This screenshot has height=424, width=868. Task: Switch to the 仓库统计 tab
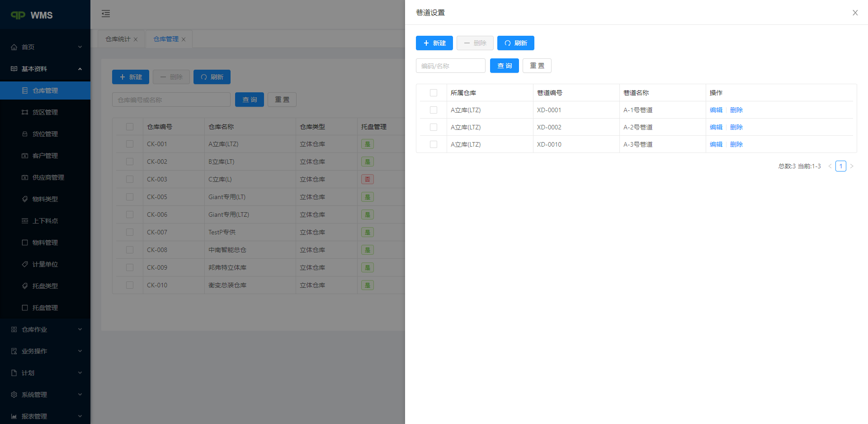118,39
